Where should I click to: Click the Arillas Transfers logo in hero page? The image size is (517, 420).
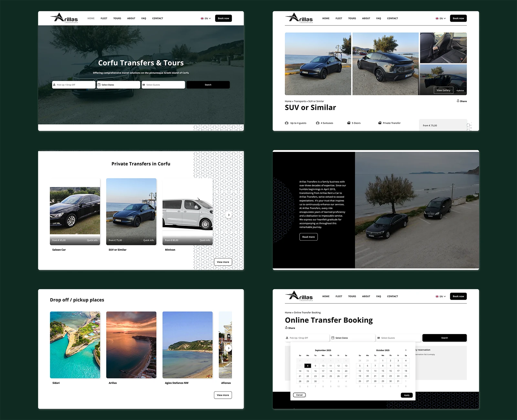[x=64, y=18]
